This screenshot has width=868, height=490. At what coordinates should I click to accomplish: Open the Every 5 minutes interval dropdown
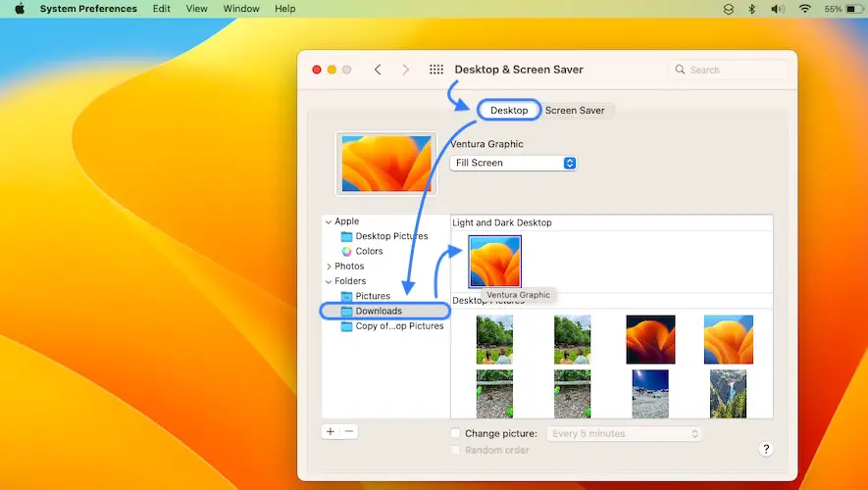pyautogui.click(x=625, y=433)
